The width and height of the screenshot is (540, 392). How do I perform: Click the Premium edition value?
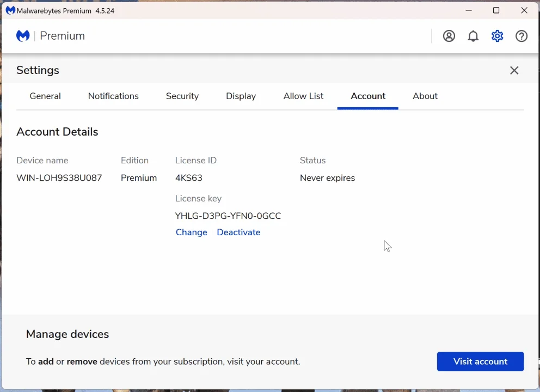[x=138, y=177]
